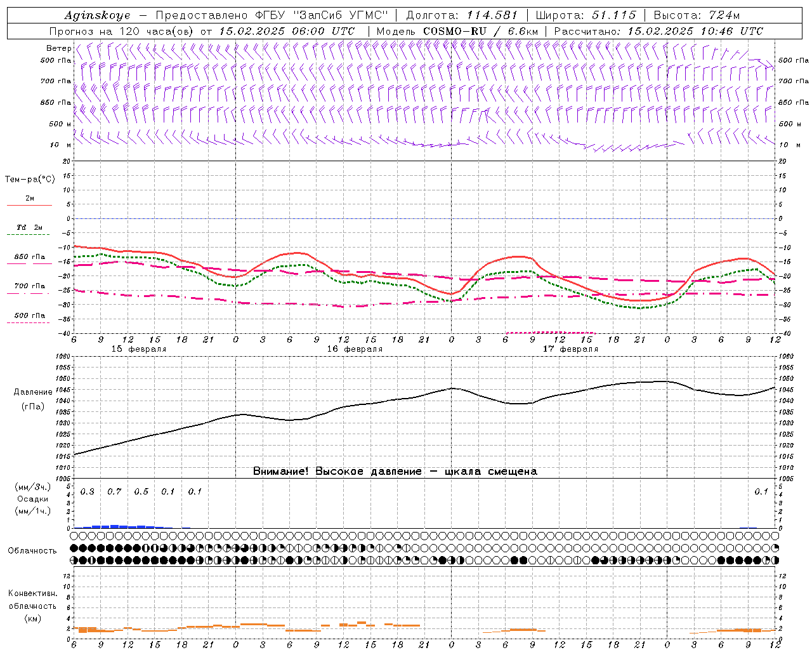The image size is (812, 650).
Task: Click the Тем-ра(°C) temperature axis label
Action: pyautogui.click(x=30, y=180)
